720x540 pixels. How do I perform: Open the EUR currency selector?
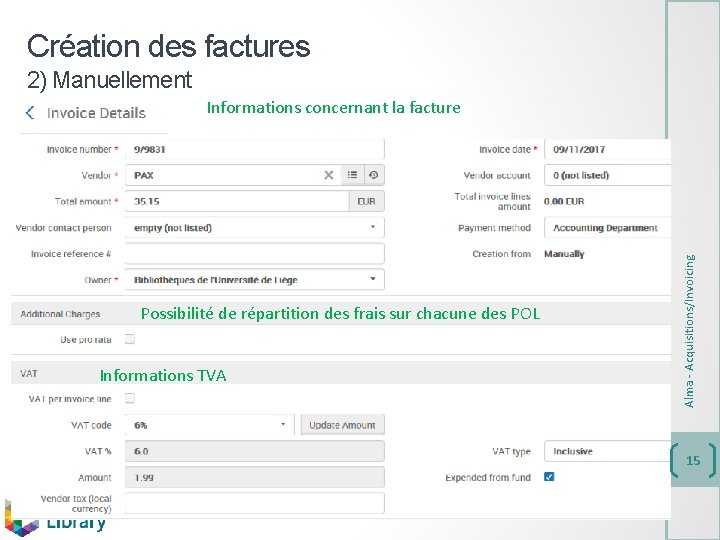pyautogui.click(x=366, y=201)
